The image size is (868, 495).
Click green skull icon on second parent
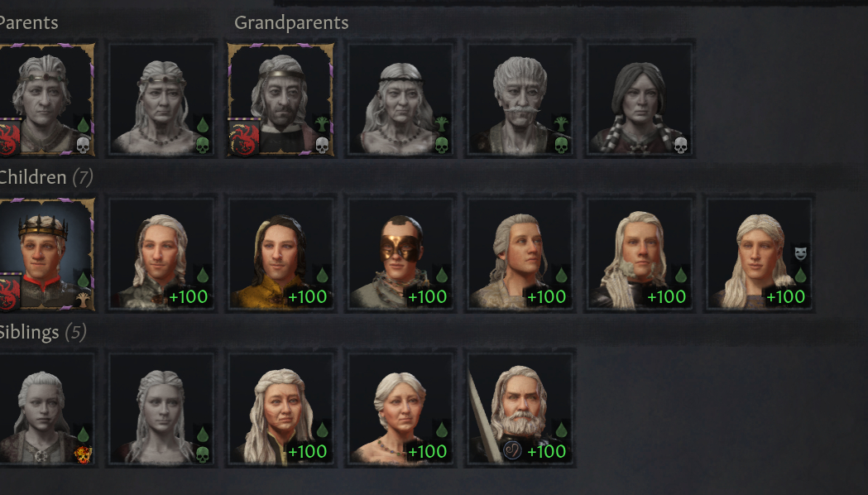pyautogui.click(x=203, y=145)
